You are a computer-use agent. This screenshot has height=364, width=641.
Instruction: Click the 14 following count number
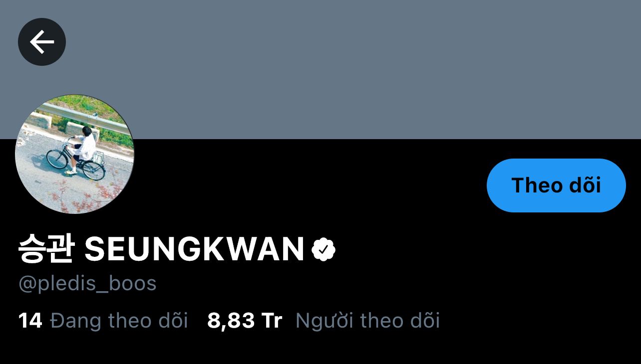pos(30,321)
